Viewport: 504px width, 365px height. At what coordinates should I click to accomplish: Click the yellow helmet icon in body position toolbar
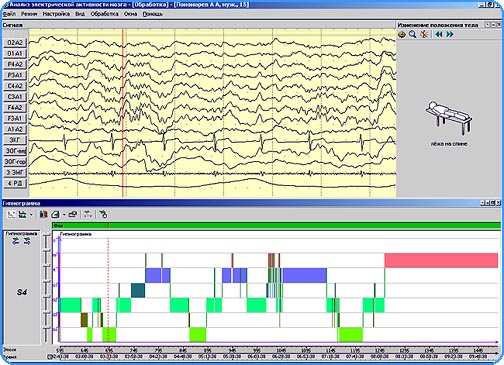point(402,34)
